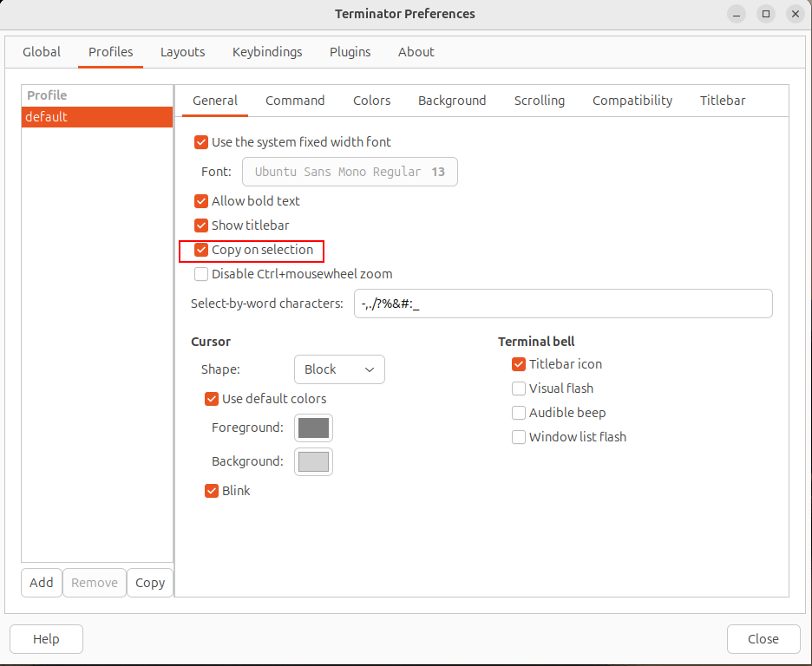Maximize the Terminator Preferences window

766,14
